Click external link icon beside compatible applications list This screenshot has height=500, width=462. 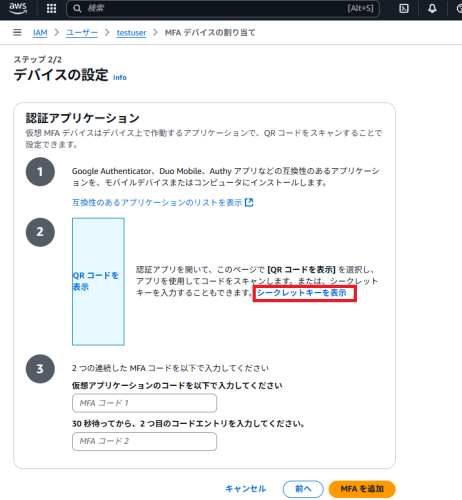(x=249, y=202)
